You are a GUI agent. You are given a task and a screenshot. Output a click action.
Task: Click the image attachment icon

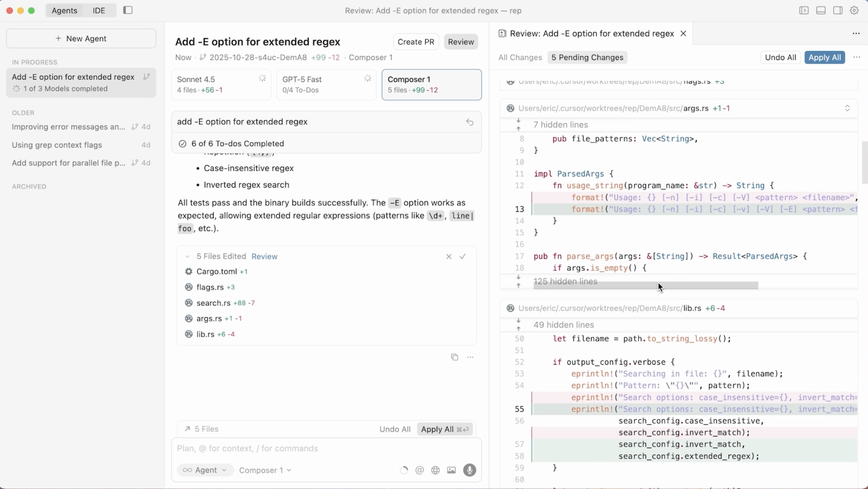pyautogui.click(x=451, y=470)
